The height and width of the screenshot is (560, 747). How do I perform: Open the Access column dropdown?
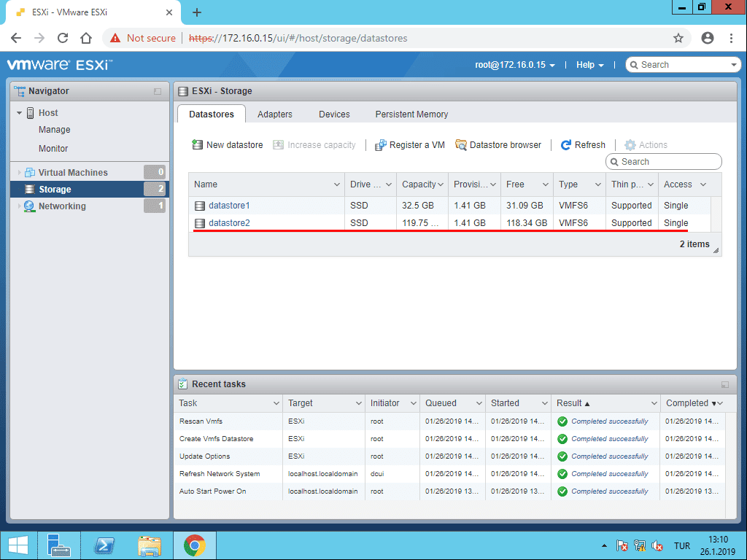point(703,184)
